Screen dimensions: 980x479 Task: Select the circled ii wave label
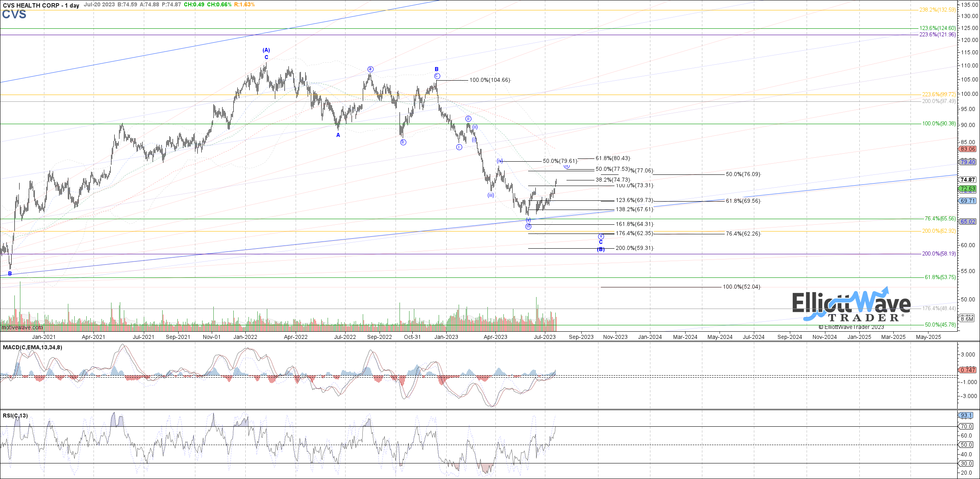click(468, 119)
